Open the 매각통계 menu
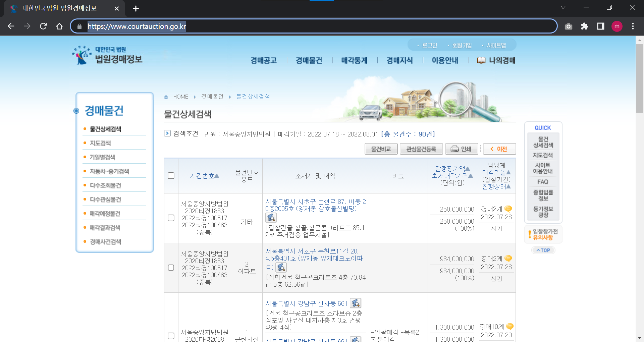Screen dimensions: 644x342 (x=354, y=60)
